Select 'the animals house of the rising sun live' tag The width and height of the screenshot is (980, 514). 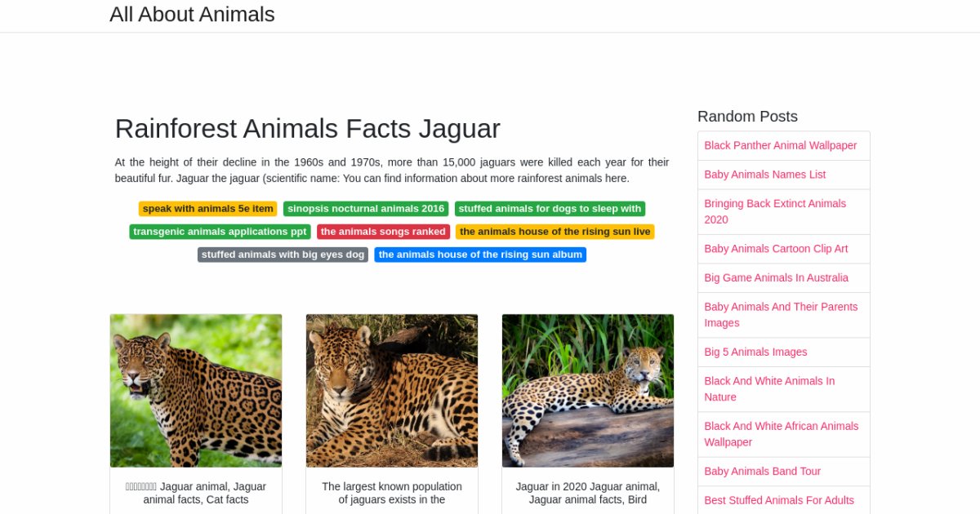tap(555, 232)
